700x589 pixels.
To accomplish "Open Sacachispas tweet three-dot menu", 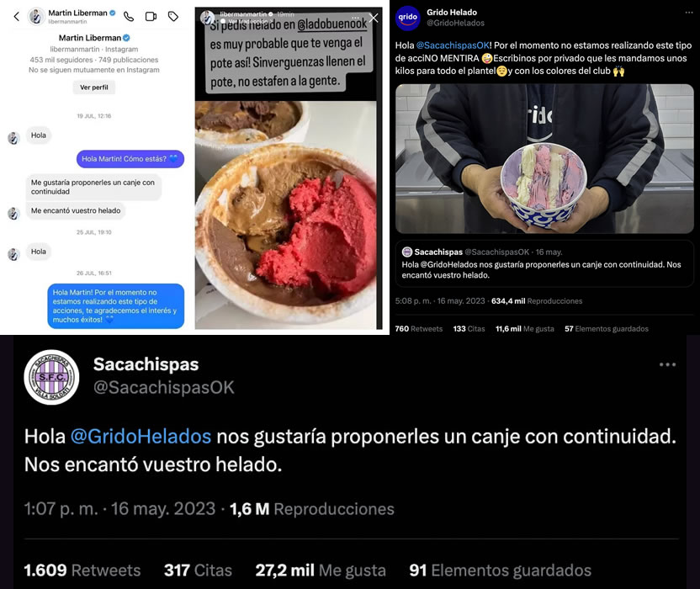I will coord(667,364).
